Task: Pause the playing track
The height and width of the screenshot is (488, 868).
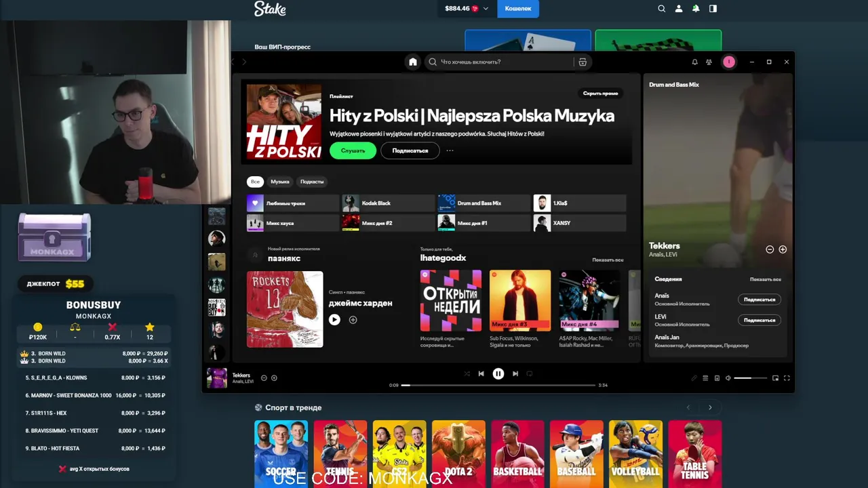Action: pos(498,373)
